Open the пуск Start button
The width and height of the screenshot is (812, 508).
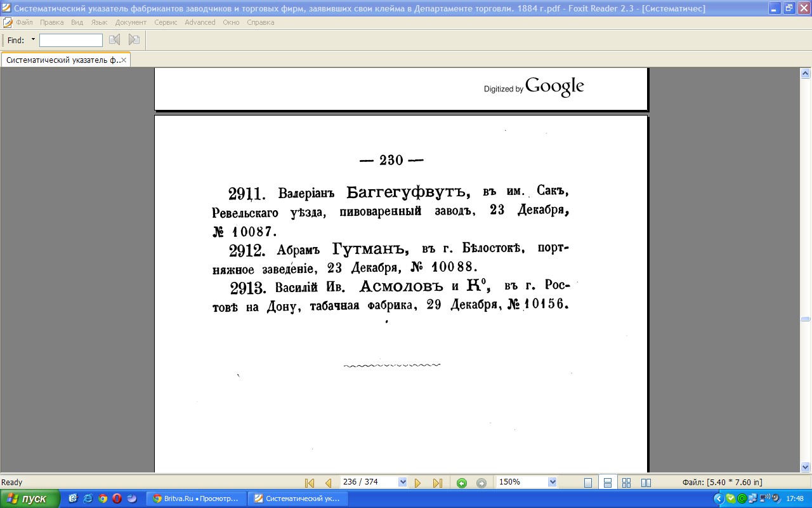[30, 498]
